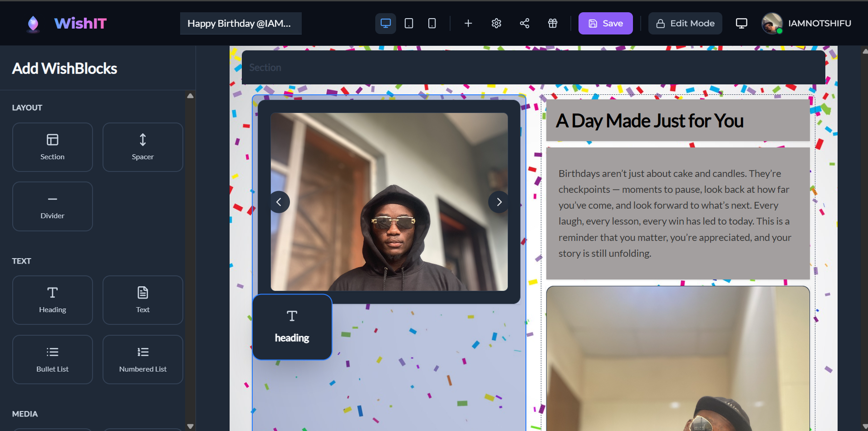Select the Section layout block
This screenshot has height=431, width=868.
coord(52,147)
